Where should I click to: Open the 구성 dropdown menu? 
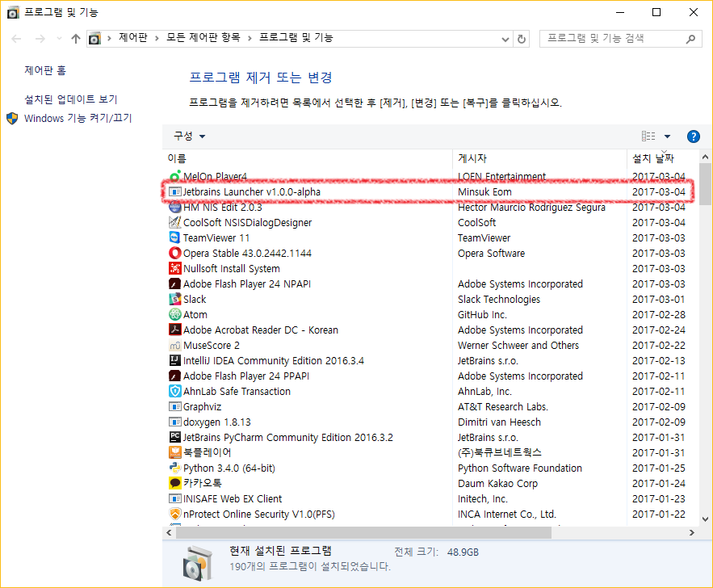click(190, 136)
